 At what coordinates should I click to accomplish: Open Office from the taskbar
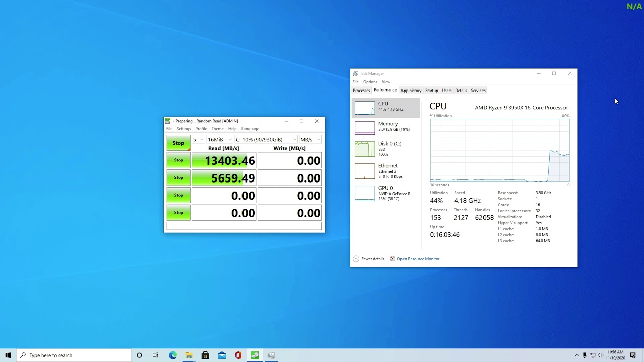pos(238,355)
